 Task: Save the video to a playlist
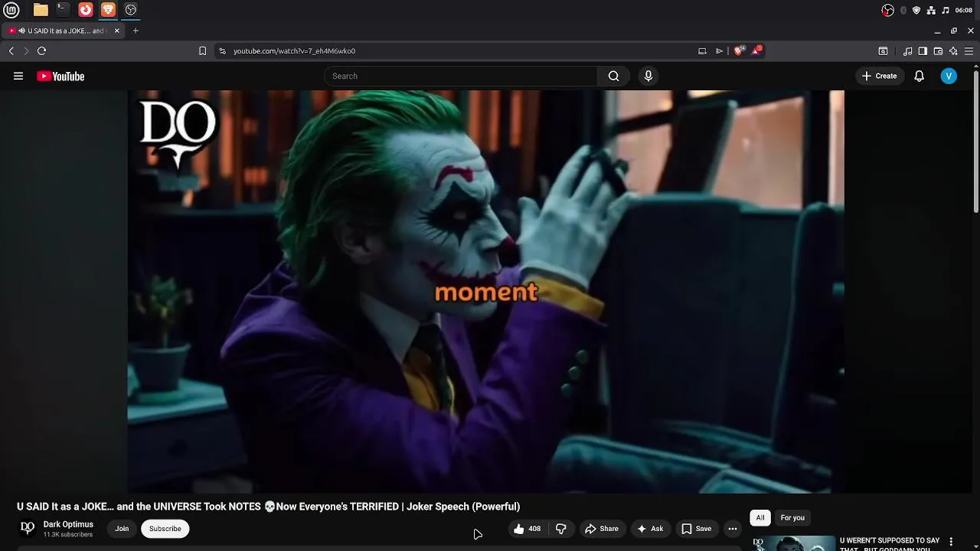(697, 529)
